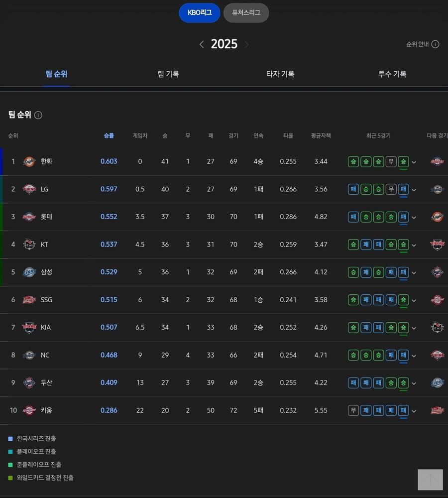Viewport: 448px width, 498px height.
Task: Expand NC recent games chevron
Action: pos(414,356)
